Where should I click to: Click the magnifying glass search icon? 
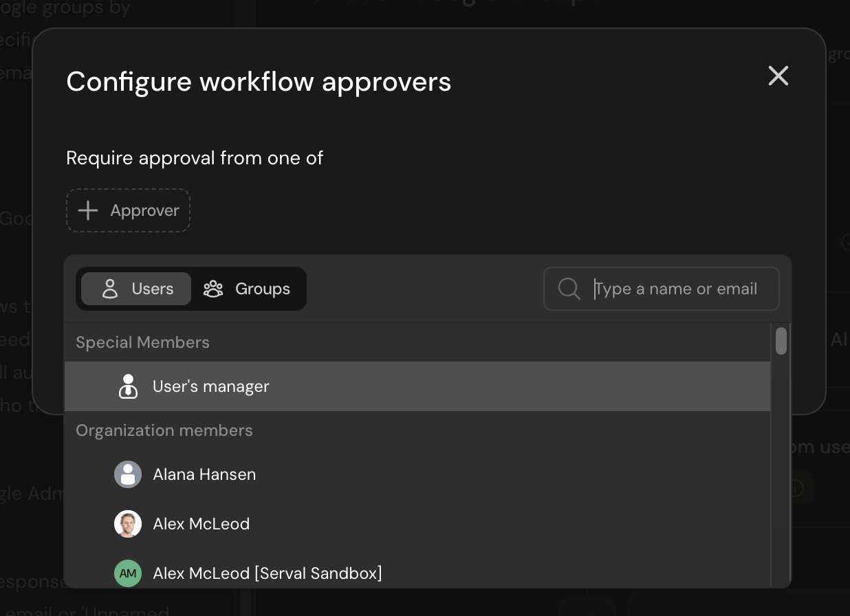point(569,289)
